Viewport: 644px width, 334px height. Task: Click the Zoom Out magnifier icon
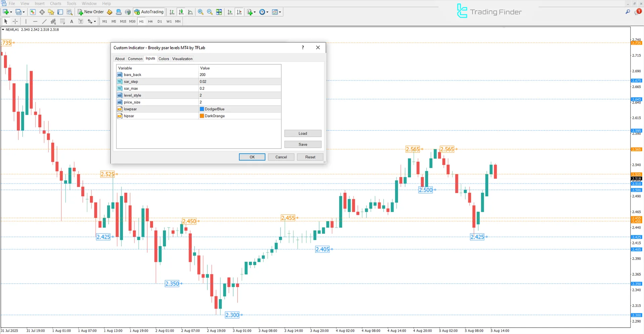[209, 12]
